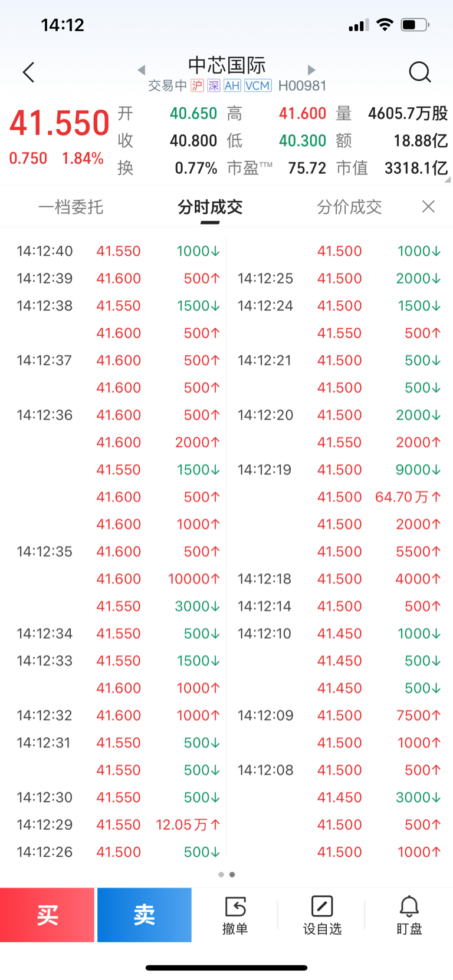Switch to previous stock with left triangle
Screen dimensions: 453x980
pyautogui.click(x=142, y=70)
